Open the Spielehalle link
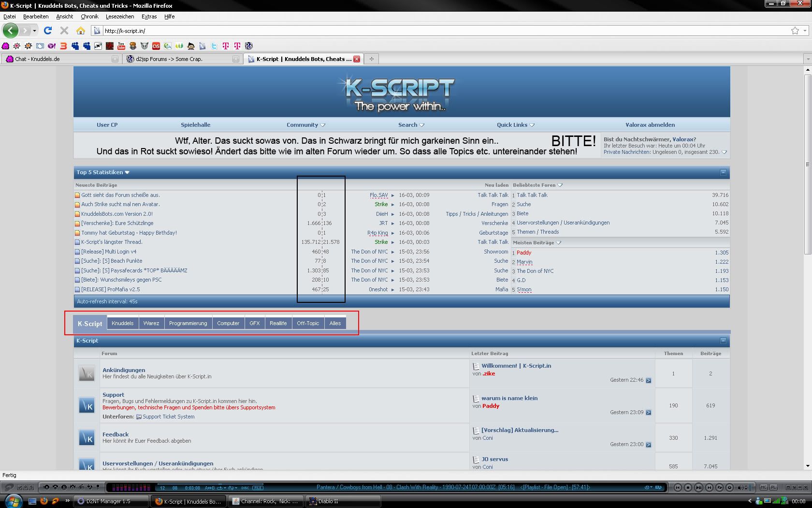Viewport: 812px width, 508px height. (195, 125)
